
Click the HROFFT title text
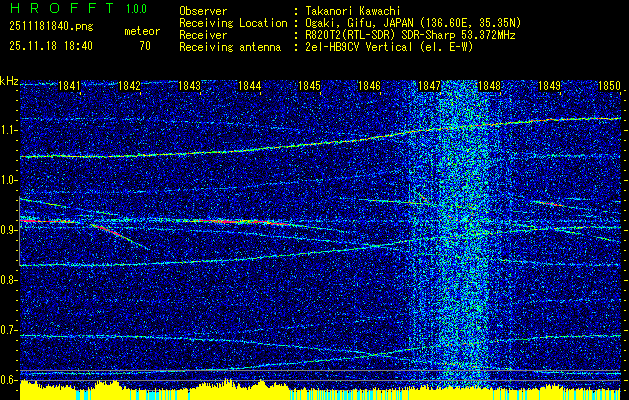click(61, 8)
